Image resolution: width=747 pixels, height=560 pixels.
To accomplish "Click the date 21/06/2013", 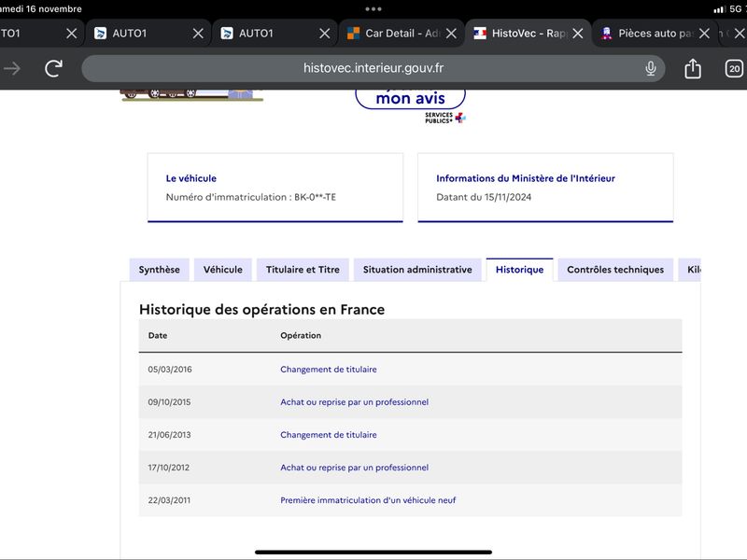I will point(169,435).
